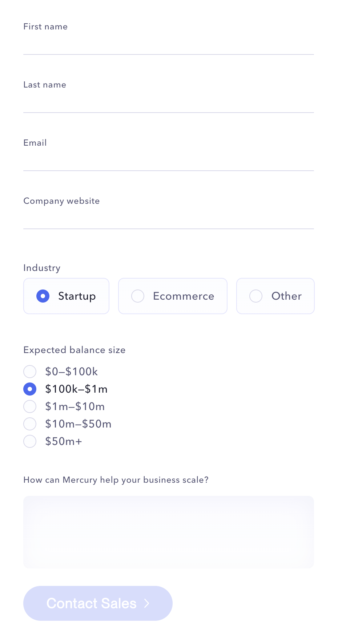The image size is (338, 644).
Task: Click the Industry section label
Action: click(x=42, y=268)
